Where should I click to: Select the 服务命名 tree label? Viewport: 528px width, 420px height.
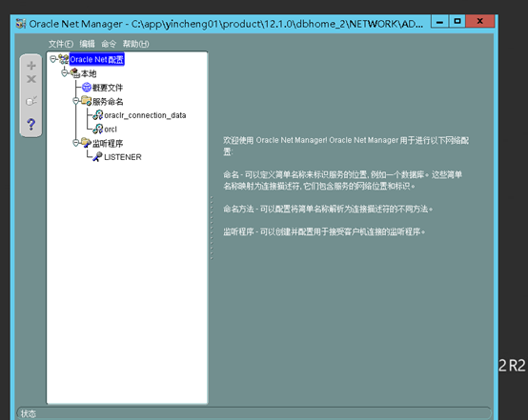point(108,101)
